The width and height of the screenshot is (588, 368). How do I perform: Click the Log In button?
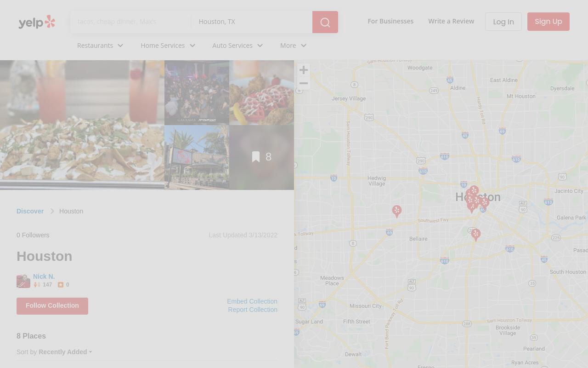(503, 22)
